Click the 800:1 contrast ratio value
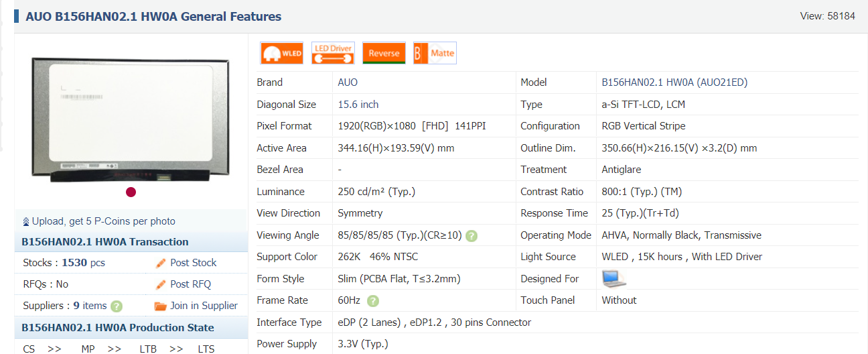 pos(642,192)
